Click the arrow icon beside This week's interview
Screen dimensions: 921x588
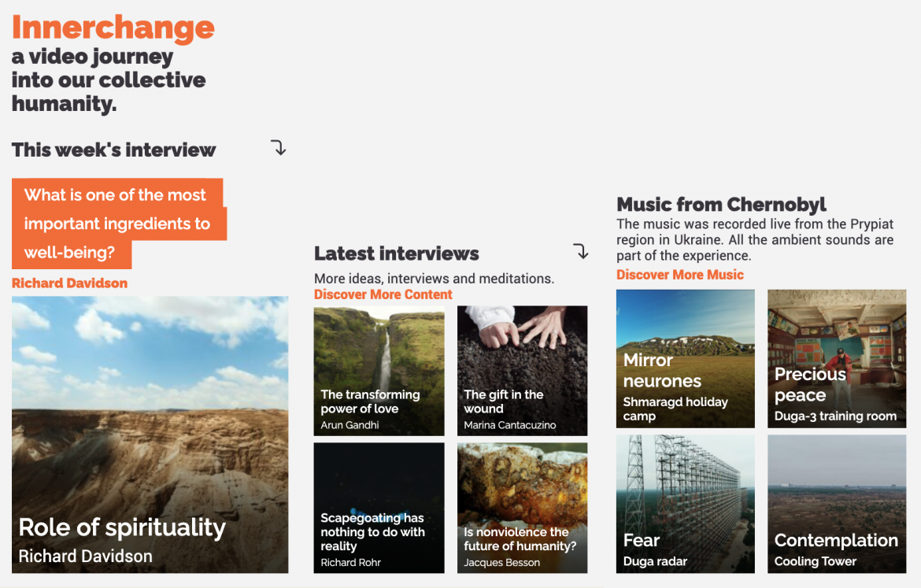click(278, 148)
